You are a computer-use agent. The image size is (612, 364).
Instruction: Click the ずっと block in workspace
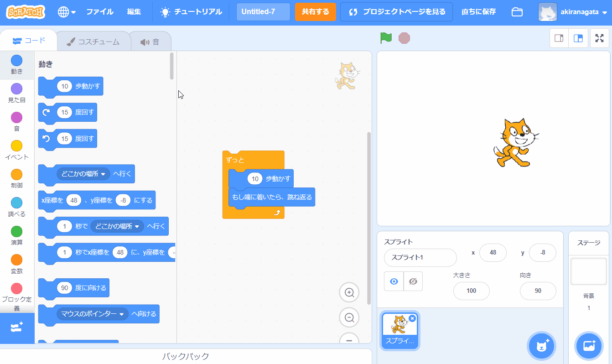coord(235,160)
